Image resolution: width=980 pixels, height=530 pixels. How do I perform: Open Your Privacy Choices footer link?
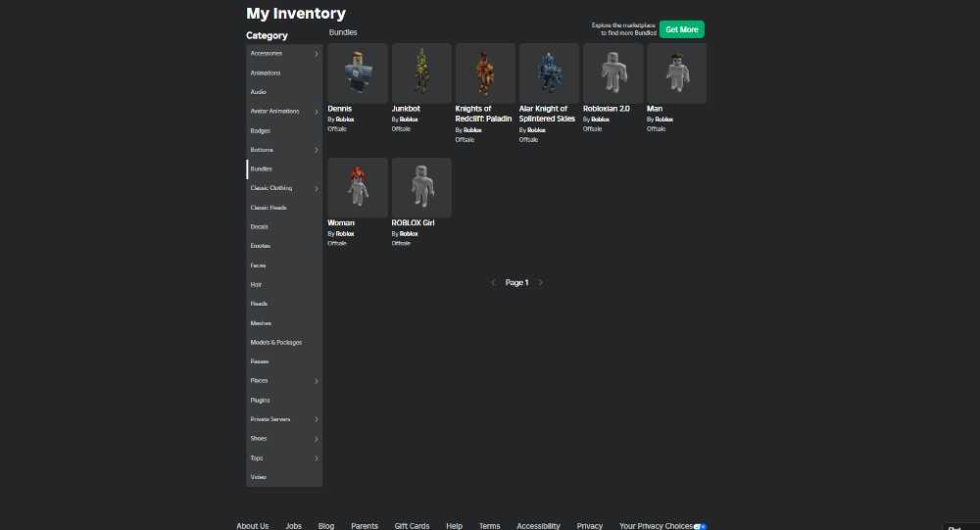pos(661,526)
